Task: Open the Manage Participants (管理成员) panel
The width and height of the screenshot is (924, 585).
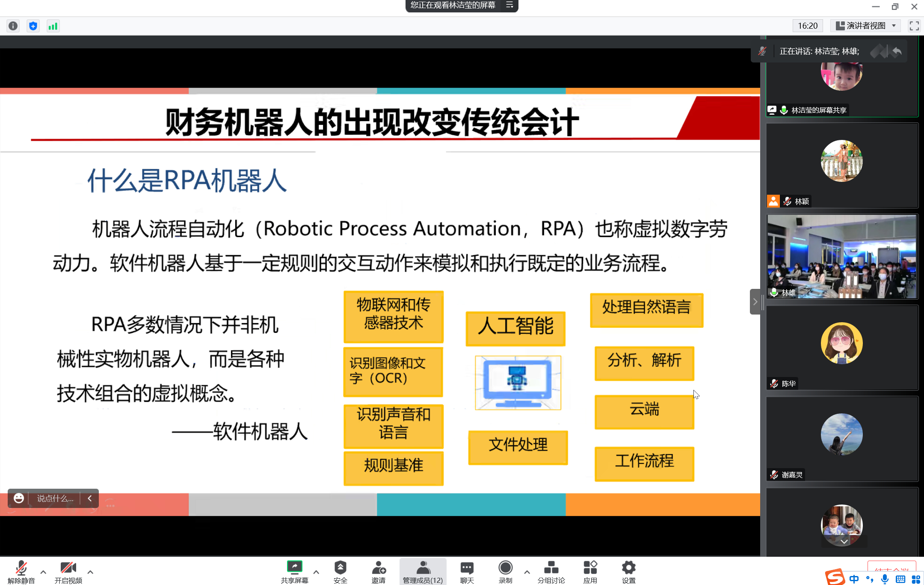Action: [x=423, y=571]
